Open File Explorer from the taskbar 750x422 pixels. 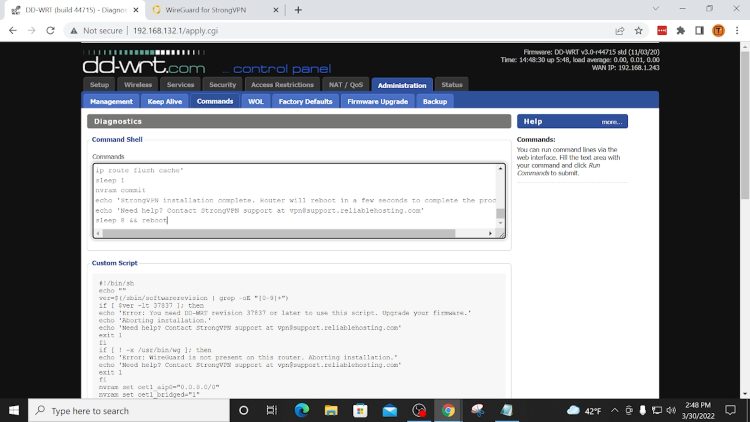click(x=331, y=411)
